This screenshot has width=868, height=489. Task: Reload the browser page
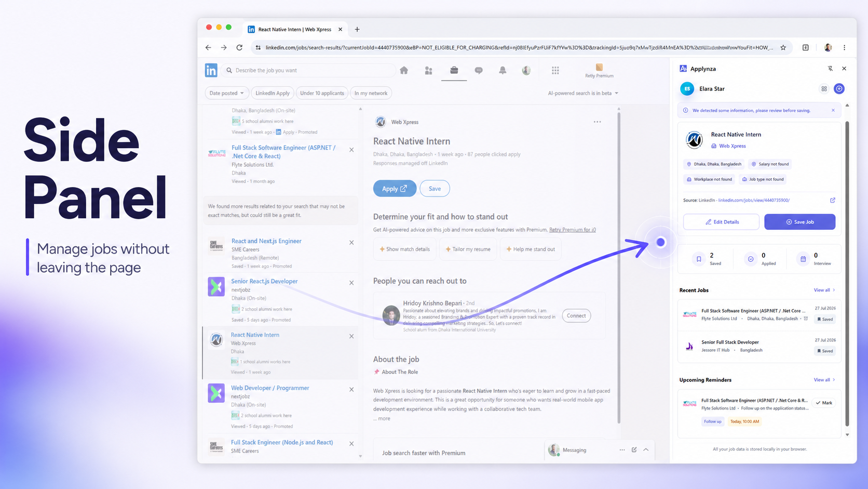[x=239, y=47]
